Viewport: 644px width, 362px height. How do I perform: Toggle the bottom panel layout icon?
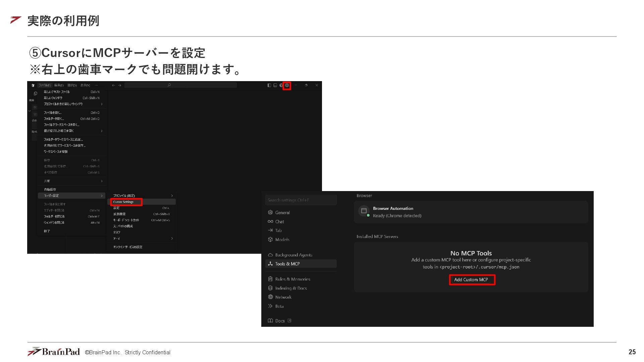[x=275, y=85]
